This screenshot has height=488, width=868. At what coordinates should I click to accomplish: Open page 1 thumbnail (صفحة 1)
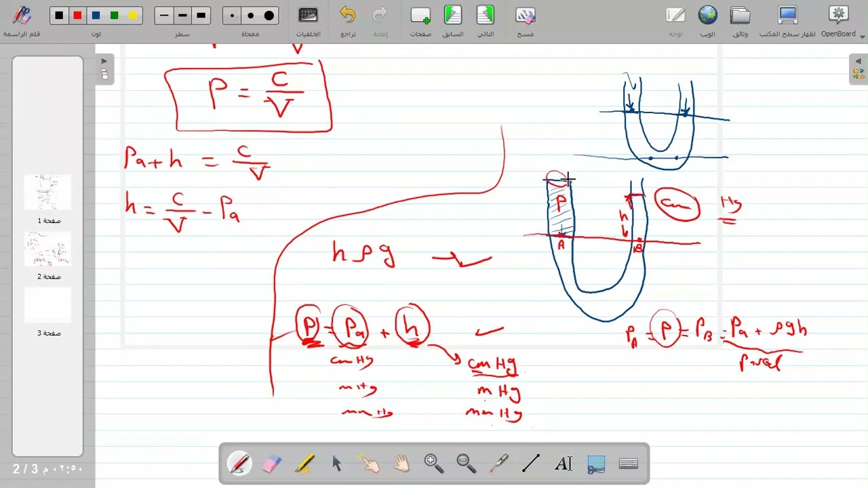(x=47, y=193)
